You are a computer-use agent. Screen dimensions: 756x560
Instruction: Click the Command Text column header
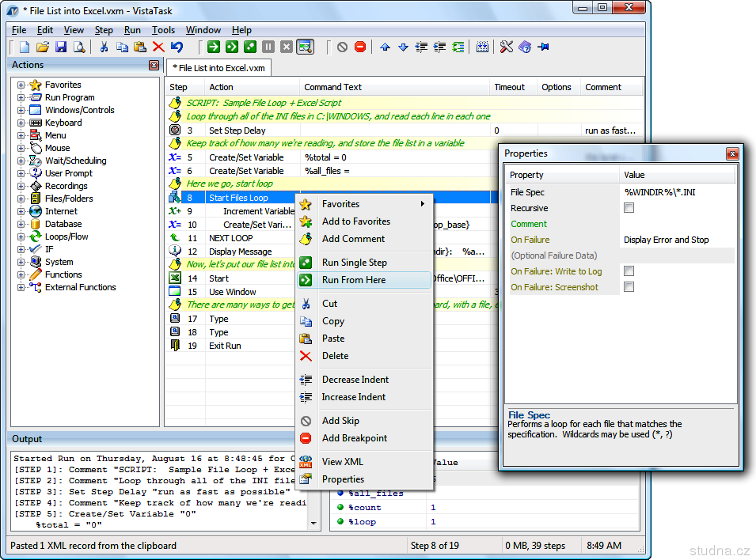[x=332, y=87]
